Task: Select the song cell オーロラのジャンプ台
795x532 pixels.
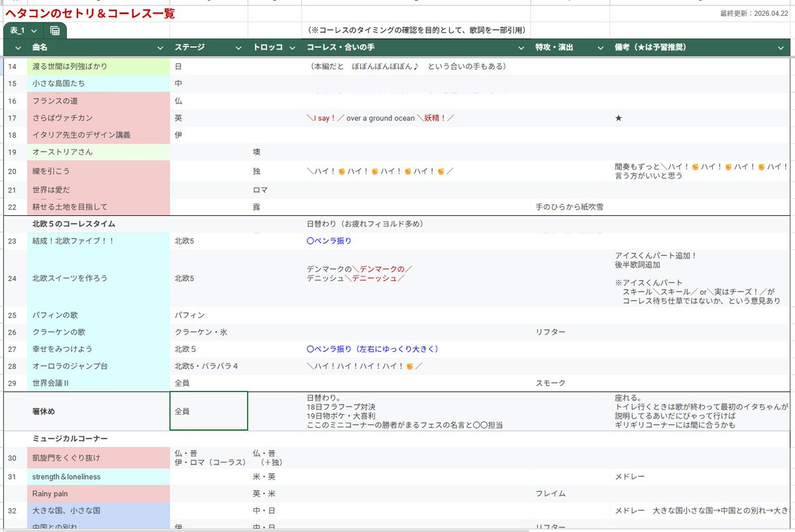Action: point(99,366)
